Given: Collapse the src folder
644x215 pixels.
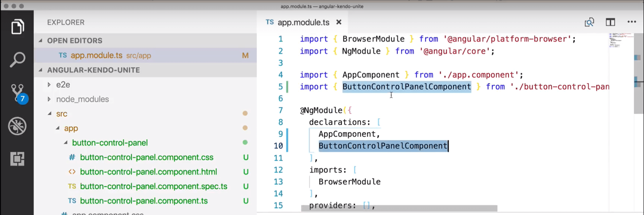Looking at the screenshot, I should pyautogui.click(x=50, y=113).
